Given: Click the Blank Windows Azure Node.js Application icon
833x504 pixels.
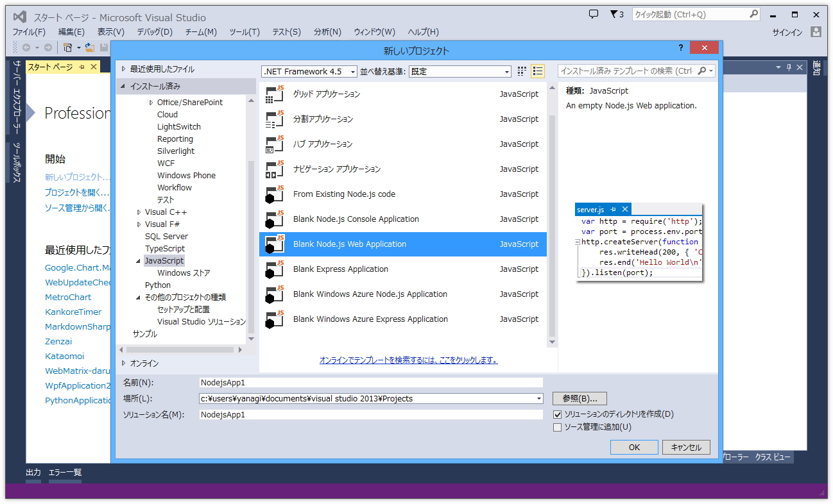Looking at the screenshot, I should pyautogui.click(x=275, y=294).
